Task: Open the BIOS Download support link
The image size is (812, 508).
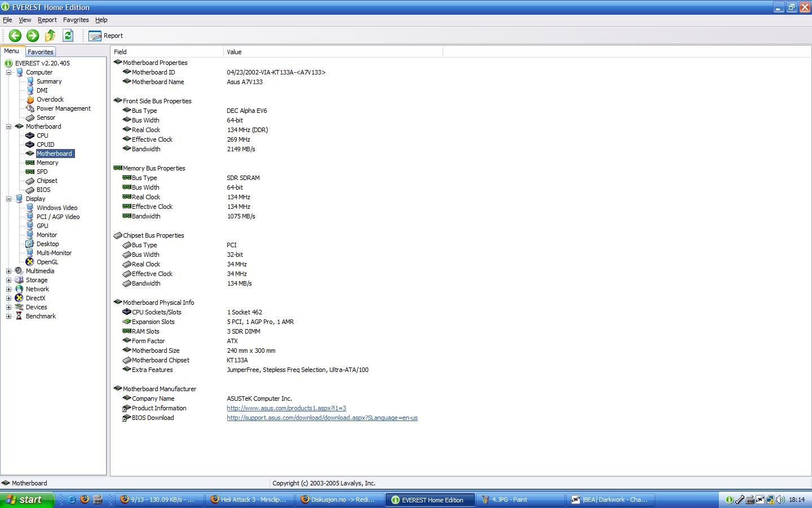Action: click(x=322, y=418)
